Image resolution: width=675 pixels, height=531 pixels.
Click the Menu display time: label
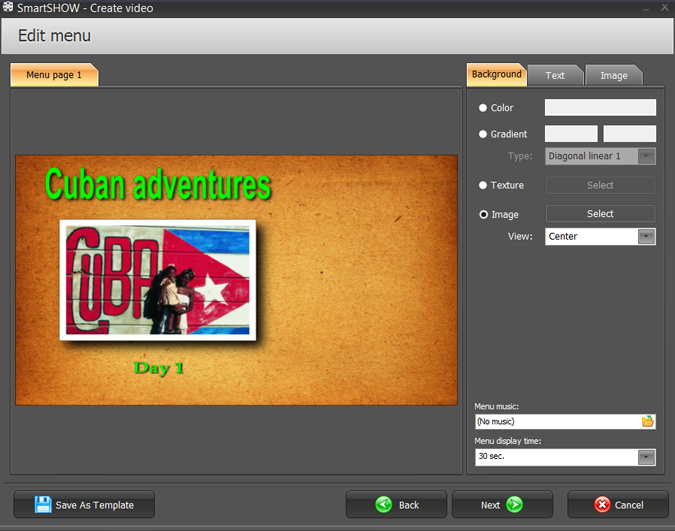(508, 441)
